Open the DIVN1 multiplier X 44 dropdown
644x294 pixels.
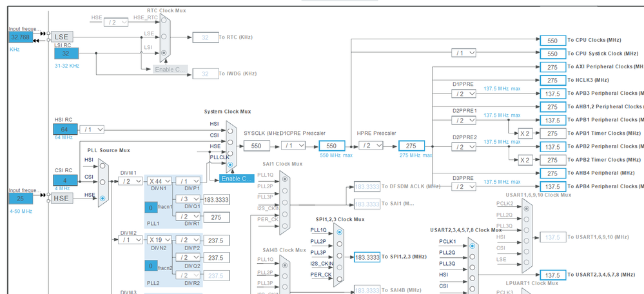[158, 181]
